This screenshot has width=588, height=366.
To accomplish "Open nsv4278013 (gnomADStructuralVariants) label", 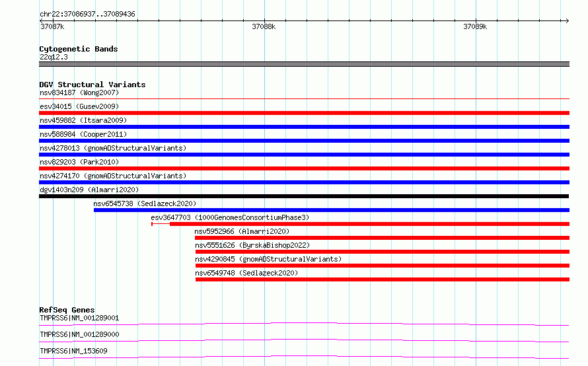I will pos(113,148).
